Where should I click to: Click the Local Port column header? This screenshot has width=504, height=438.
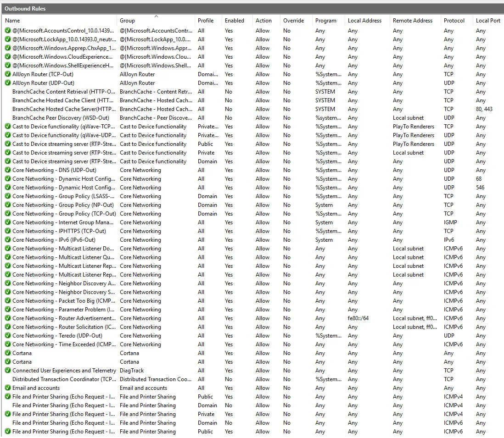(488, 21)
